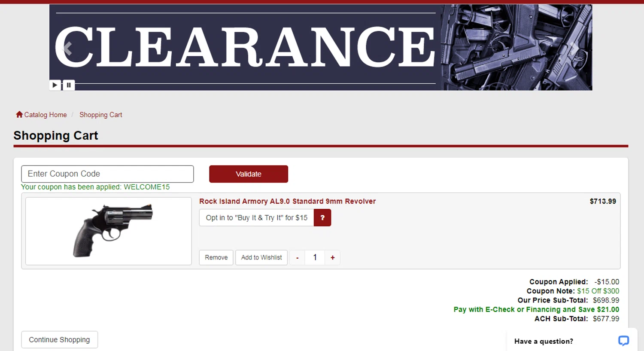Open Rock Island Armory AL9.0 product link
644x351 pixels.
click(x=287, y=201)
